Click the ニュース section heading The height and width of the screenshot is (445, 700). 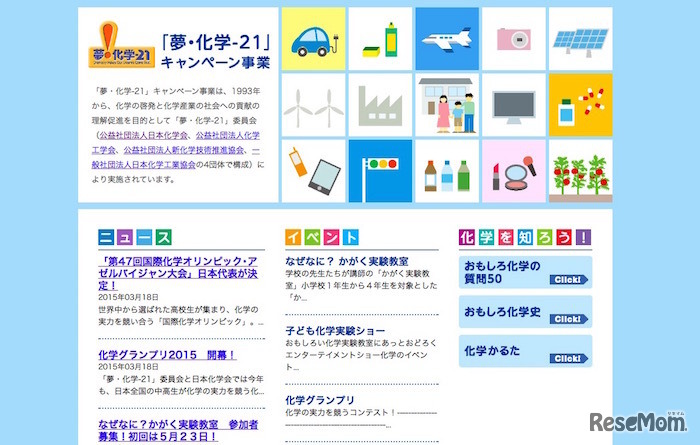click(x=135, y=237)
